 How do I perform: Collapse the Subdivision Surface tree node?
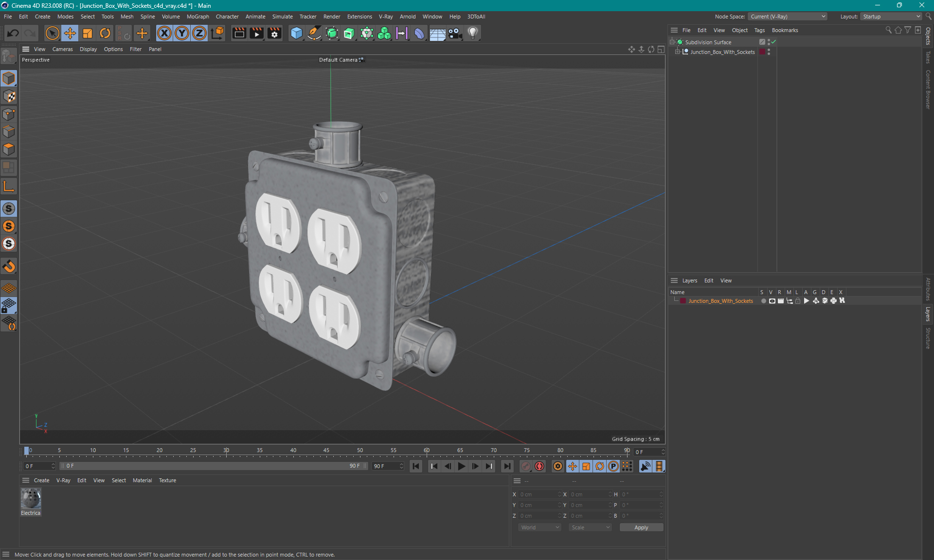(x=672, y=42)
